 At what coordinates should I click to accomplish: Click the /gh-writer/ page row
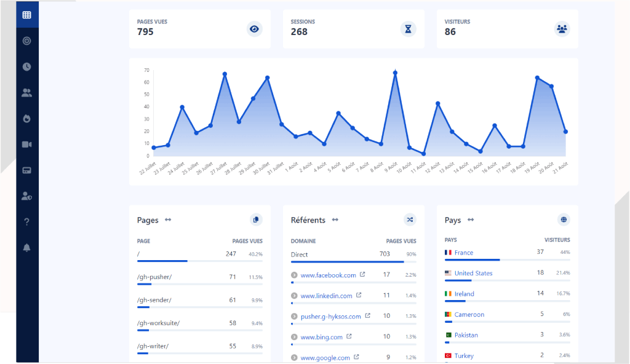(200, 348)
